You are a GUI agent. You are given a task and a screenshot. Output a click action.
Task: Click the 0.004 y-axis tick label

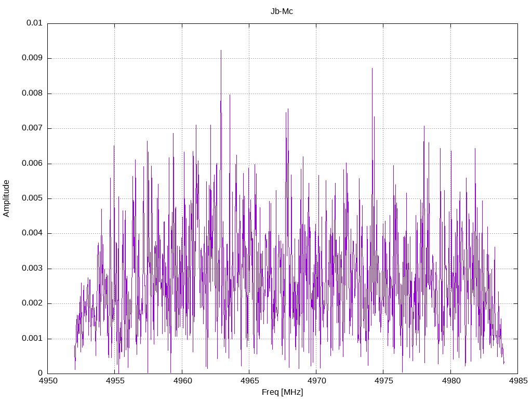(x=32, y=233)
